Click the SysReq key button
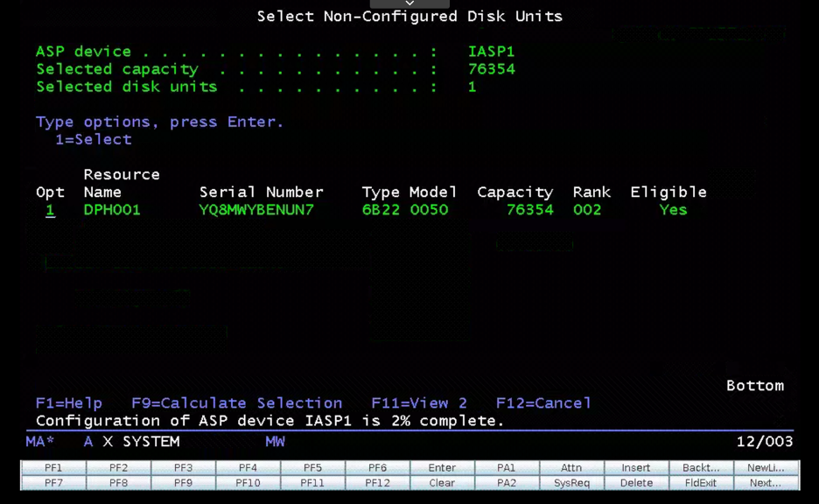The width and height of the screenshot is (819, 504). 571,483
